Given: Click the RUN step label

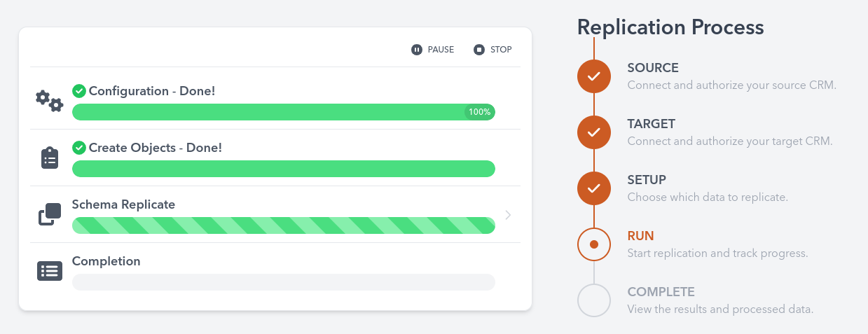Looking at the screenshot, I should point(640,236).
